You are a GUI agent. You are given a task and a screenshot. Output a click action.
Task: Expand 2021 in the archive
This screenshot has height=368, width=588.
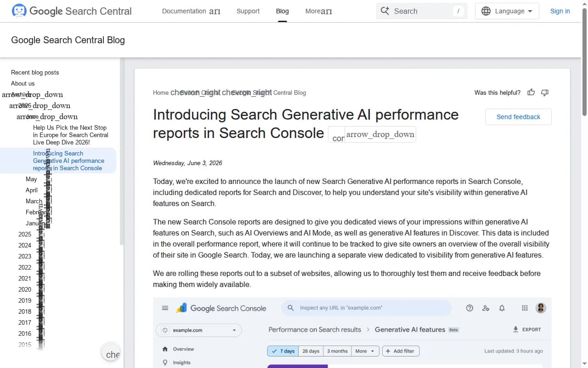point(25,278)
